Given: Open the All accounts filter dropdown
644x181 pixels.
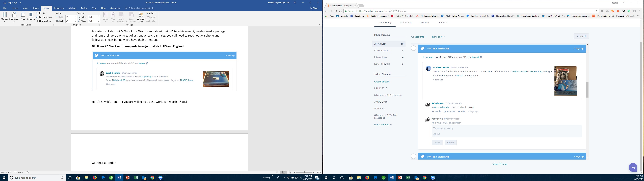Looking at the screenshot, I should (x=419, y=37).
